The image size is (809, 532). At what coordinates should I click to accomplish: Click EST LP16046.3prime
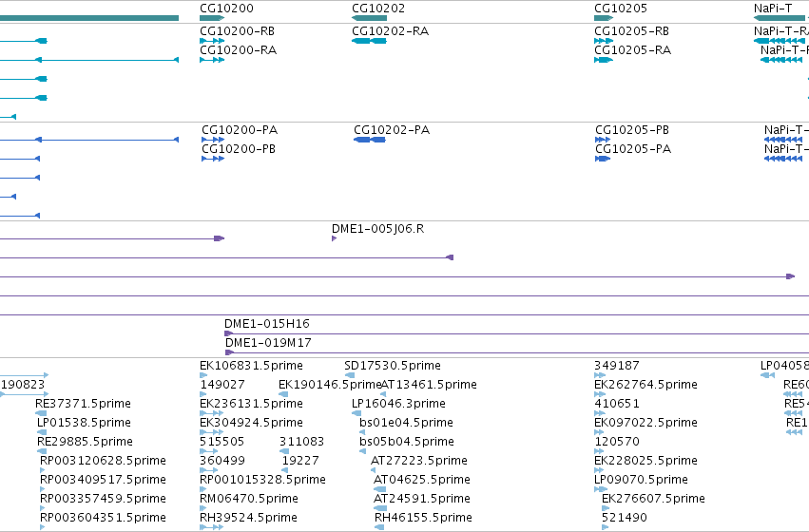tap(398, 404)
